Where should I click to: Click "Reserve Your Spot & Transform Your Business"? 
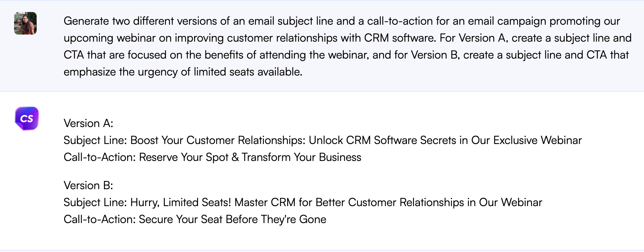click(x=250, y=157)
